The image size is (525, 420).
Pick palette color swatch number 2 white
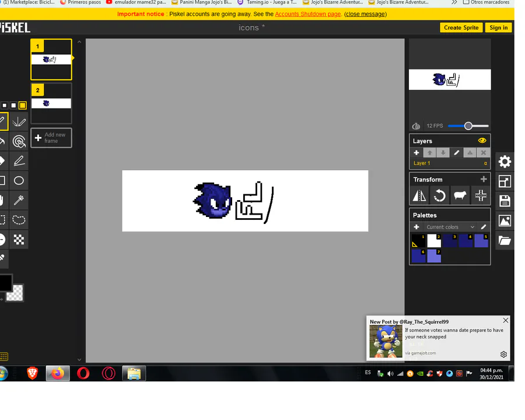(x=434, y=241)
